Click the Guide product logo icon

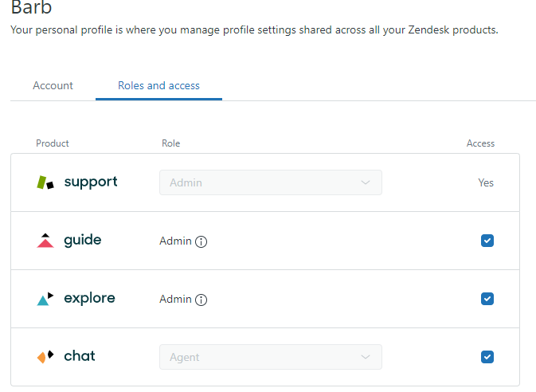pos(45,241)
